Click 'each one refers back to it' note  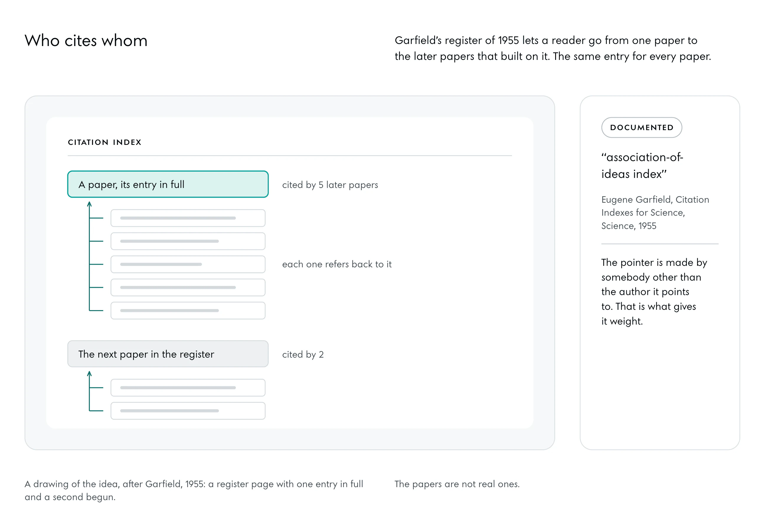(x=336, y=264)
